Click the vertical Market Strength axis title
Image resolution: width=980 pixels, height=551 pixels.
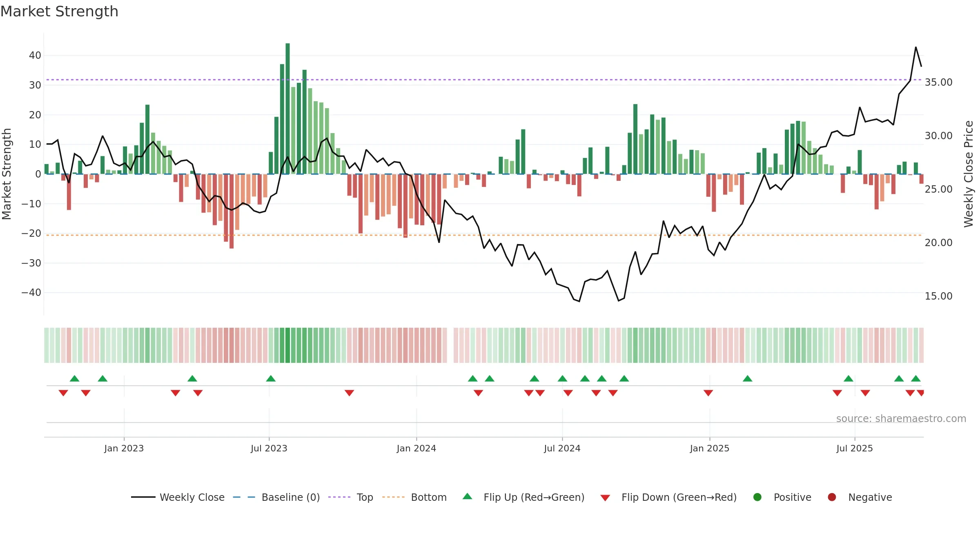(7, 174)
